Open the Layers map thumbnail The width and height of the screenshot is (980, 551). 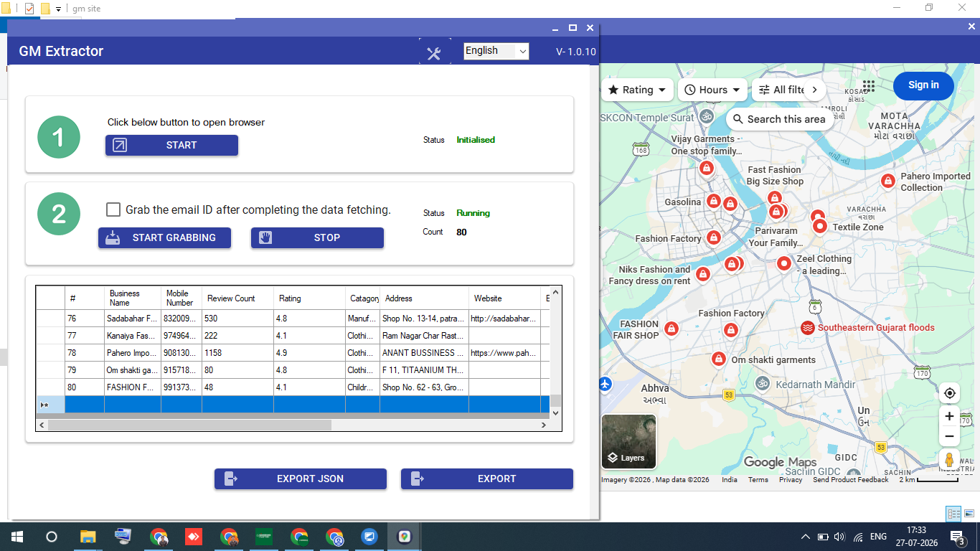click(628, 441)
